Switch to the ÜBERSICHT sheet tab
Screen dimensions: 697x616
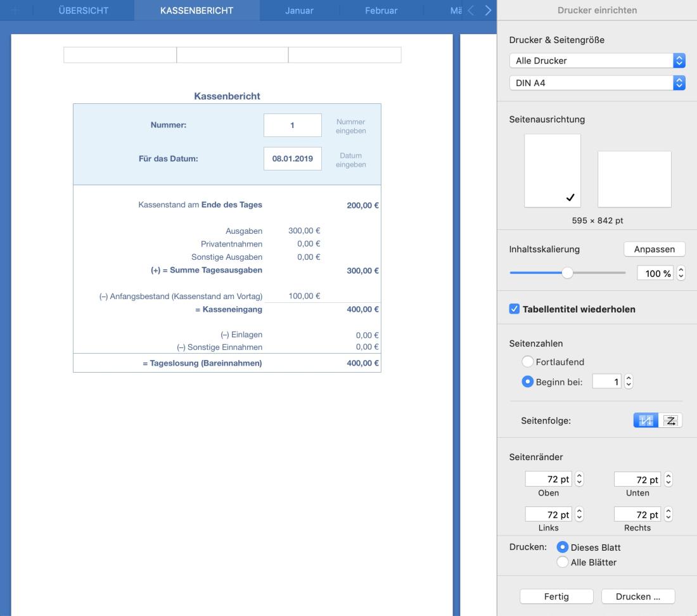coord(84,11)
